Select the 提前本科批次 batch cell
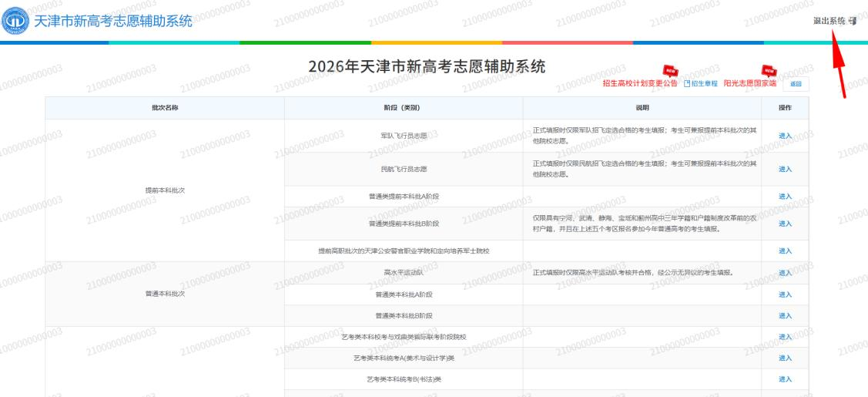 pyautogui.click(x=164, y=190)
